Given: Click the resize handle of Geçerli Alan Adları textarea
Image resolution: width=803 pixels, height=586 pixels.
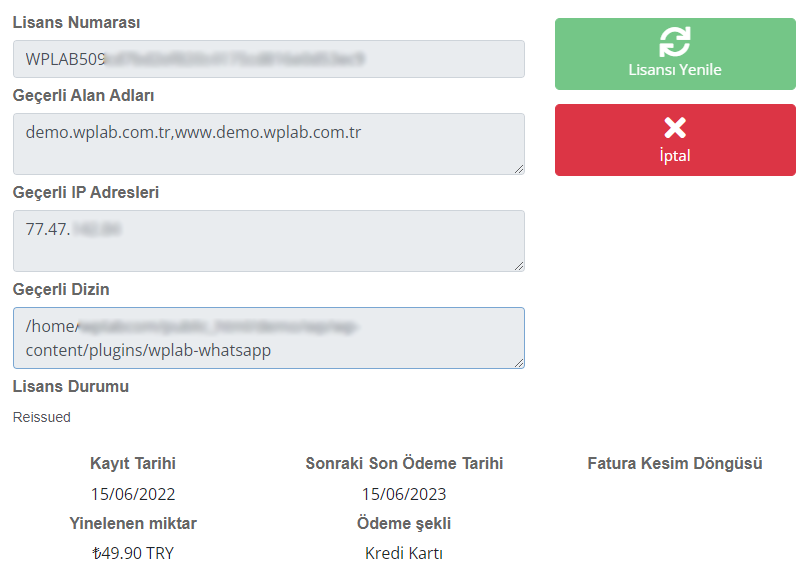Looking at the screenshot, I should tap(519, 169).
